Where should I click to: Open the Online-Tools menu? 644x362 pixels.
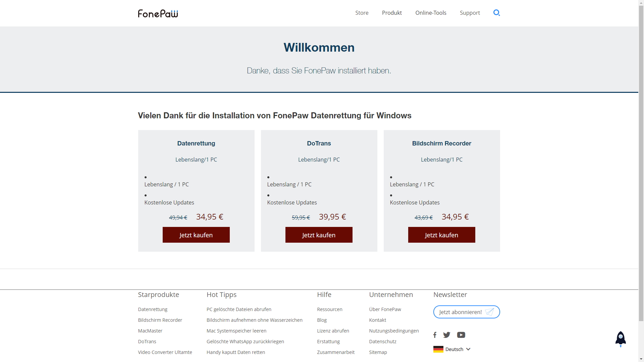coord(431,13)
